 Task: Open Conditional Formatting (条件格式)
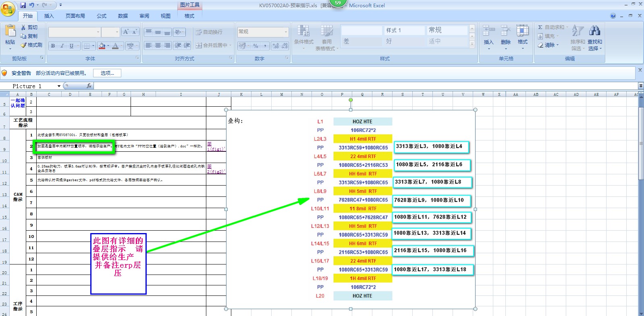[303, 37]
